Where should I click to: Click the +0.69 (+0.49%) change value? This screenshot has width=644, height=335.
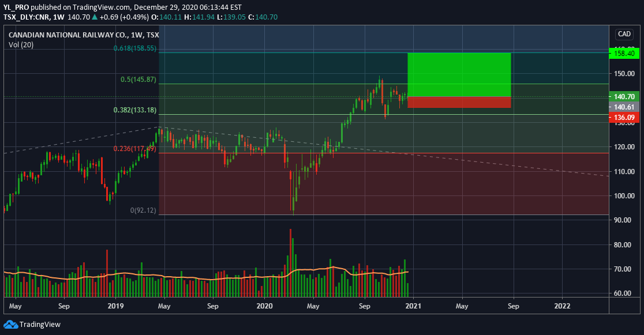tap(124, 17)
